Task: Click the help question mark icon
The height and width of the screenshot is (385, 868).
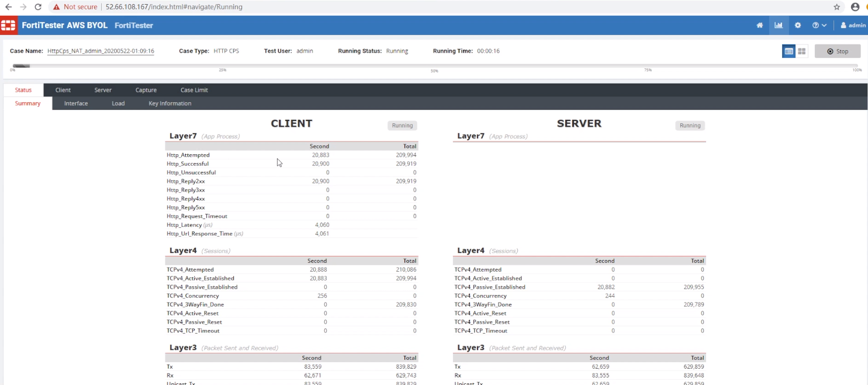Action: pyautogui.click(x=814, y=25)
